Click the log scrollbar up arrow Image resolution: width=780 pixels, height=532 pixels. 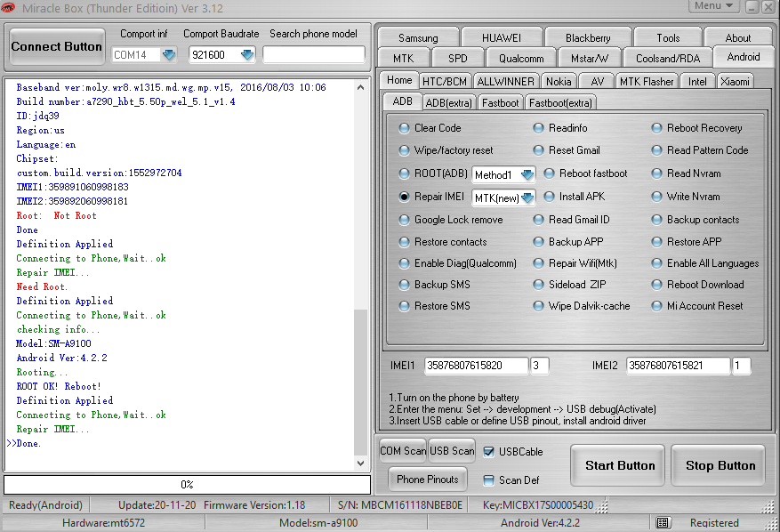click(361, 87)
